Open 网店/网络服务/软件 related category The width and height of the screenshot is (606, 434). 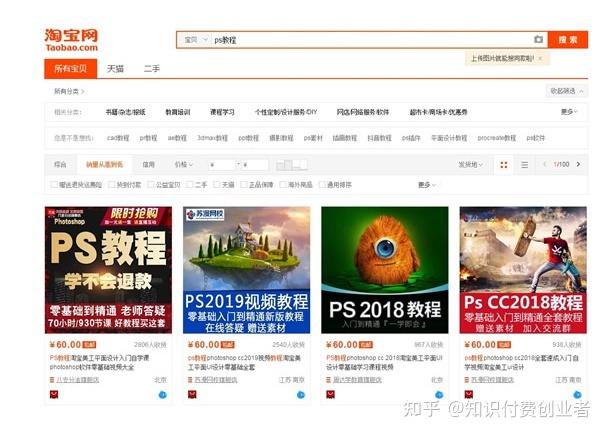(363, 112)
